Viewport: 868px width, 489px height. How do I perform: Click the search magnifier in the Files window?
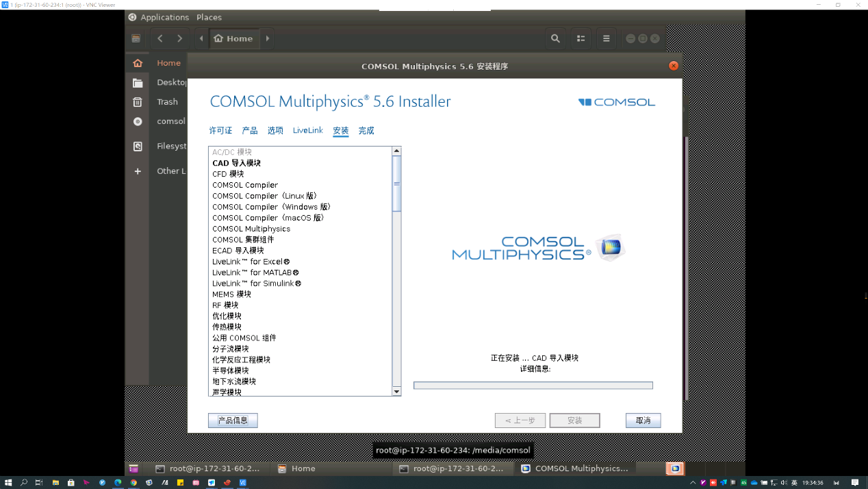point(556,39)
